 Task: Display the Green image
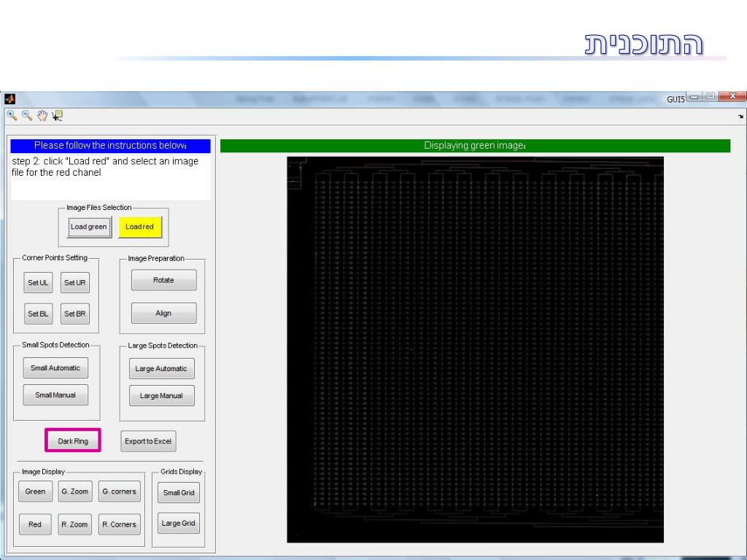tap(35, 491)
